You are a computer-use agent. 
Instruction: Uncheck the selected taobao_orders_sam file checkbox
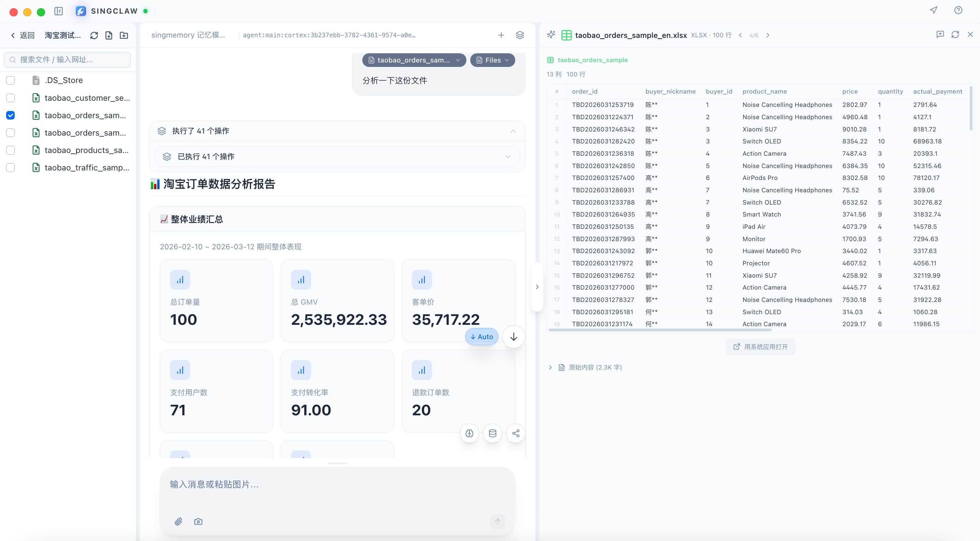[11, 115]
